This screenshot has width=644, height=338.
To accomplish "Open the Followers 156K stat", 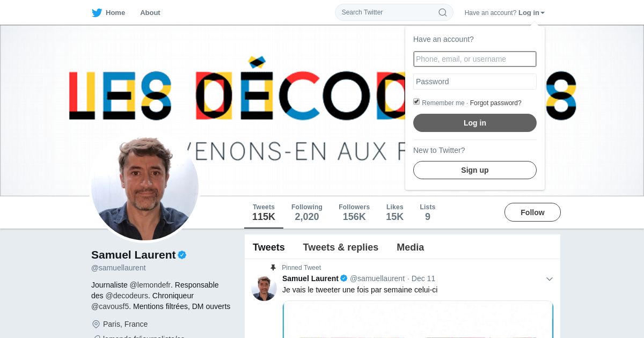I will [x=354, y=212].
